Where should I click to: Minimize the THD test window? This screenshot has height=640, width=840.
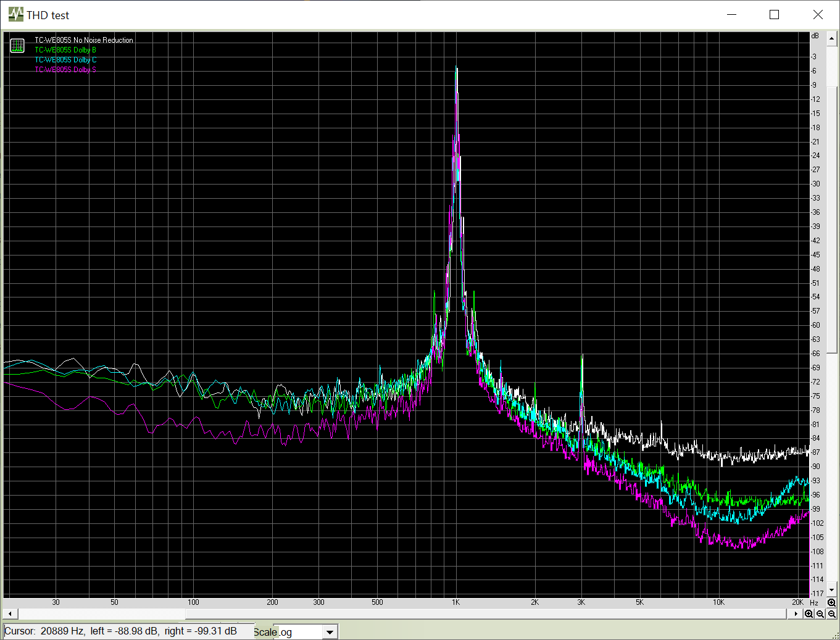click(x=732, y=15)
